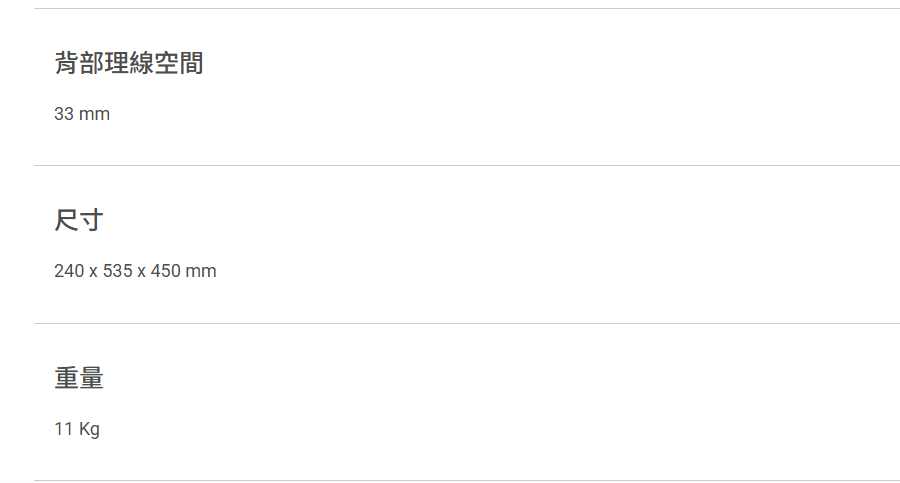Select the 11 Kg weight value
Viewport: 900px width, 483px height.
[77, 430]
